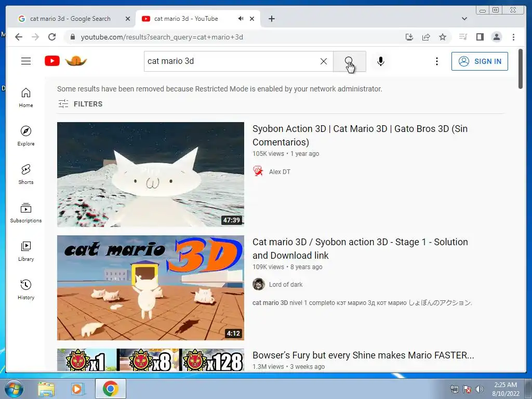Image resolution: width=532 pixels, height=399 pixels.
Task: Toggle the Chrome side panel
Action: pos(480,37)
